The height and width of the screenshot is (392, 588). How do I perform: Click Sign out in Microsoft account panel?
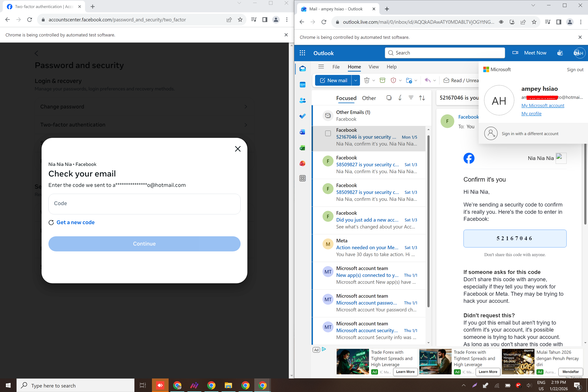[x=575, y=69]
